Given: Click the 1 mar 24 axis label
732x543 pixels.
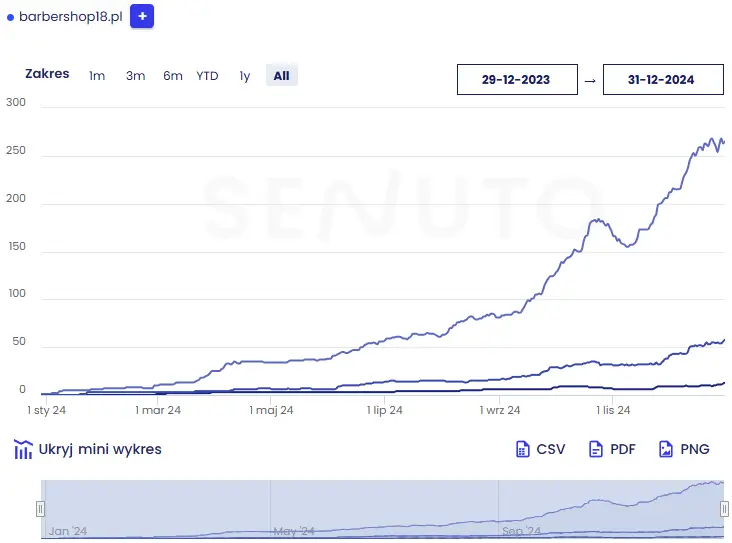Looking at the screenshot, I should [158, 410].
